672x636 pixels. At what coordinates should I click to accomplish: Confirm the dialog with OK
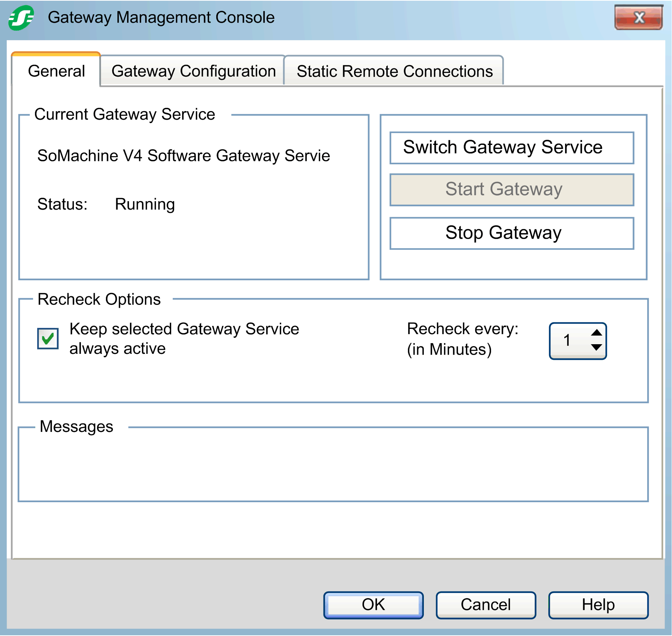[373, 605]
